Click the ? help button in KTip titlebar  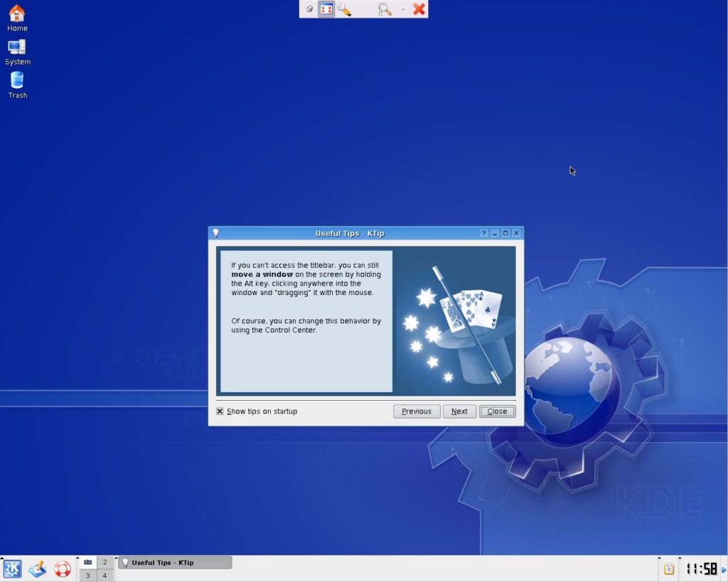(x=483, y=233)
